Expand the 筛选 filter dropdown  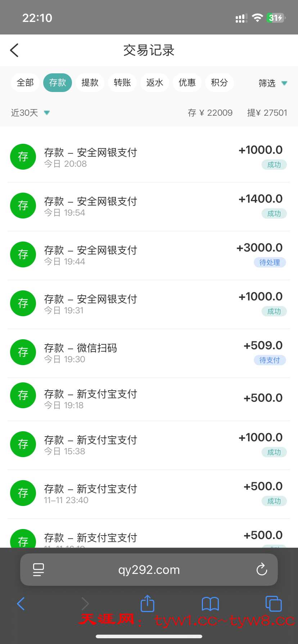pos(272,83)
